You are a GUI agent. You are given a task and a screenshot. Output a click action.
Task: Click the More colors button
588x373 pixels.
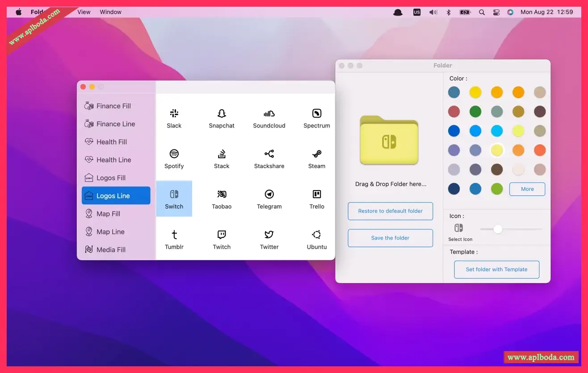tap(527, 189)
